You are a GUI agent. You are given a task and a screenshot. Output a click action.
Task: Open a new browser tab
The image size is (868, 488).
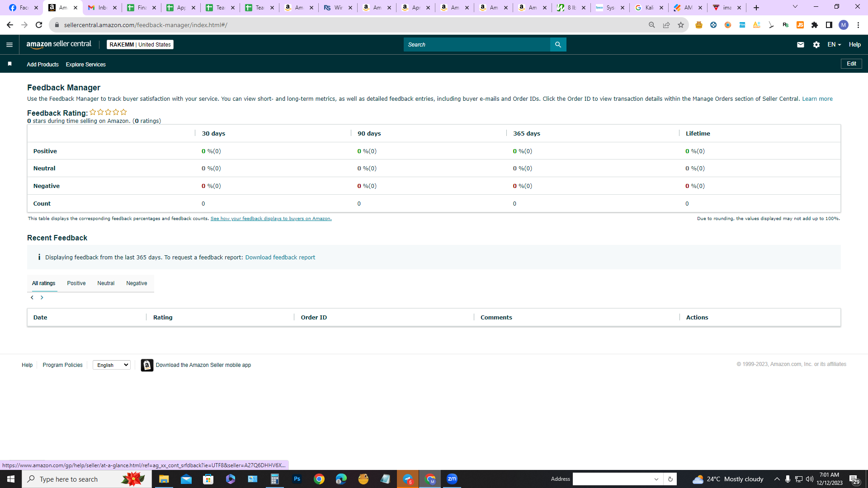pyautogui.click(x=756, y=8)
